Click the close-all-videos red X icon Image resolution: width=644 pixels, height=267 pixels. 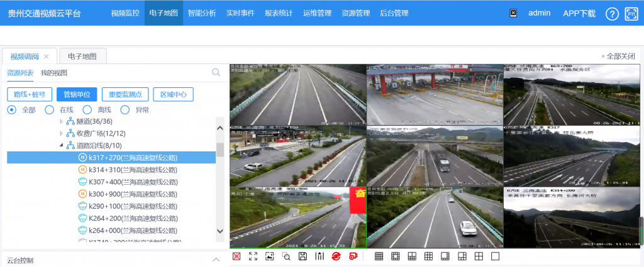pyautogui.click(x=236, y=256)
